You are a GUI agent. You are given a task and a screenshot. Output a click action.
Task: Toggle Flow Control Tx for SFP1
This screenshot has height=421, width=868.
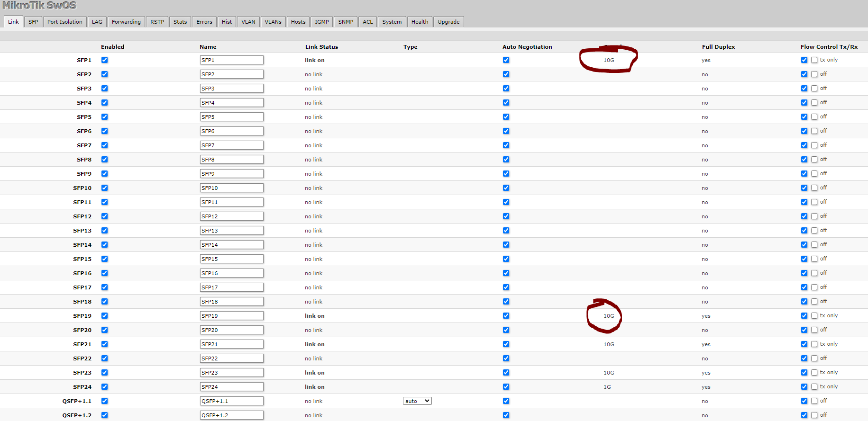pyautogui.click(x=804, y=60)
